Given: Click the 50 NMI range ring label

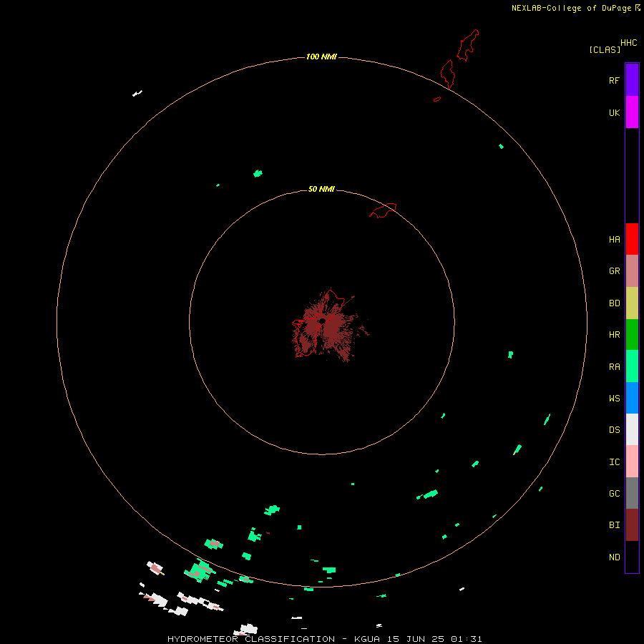Looking at the screenshot, I should 321,189.
